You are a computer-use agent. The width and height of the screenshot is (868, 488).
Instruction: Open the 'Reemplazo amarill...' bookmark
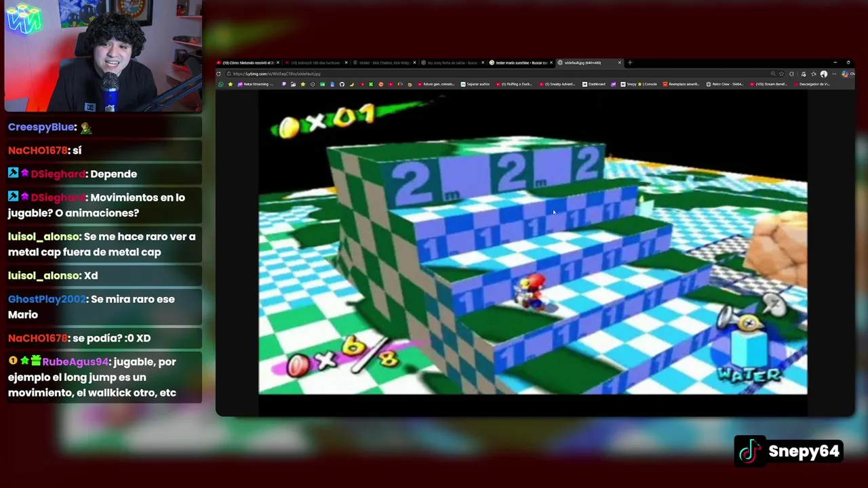682,84
